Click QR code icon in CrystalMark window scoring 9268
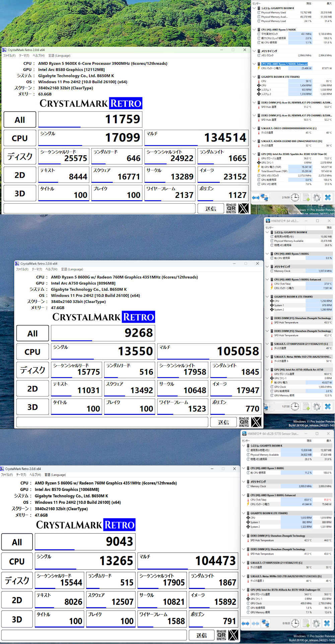335x644 pixels. tap(244, 422)
